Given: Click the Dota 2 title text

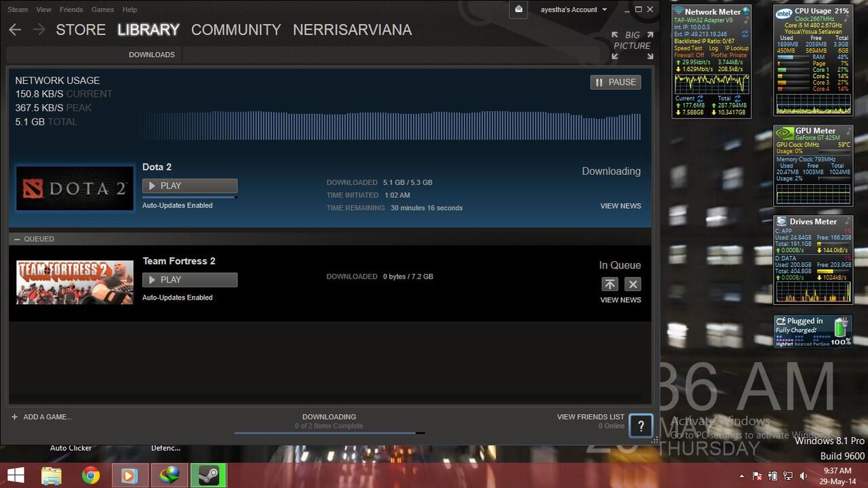Looking at the screenshot, I should [x=157, y=167].
